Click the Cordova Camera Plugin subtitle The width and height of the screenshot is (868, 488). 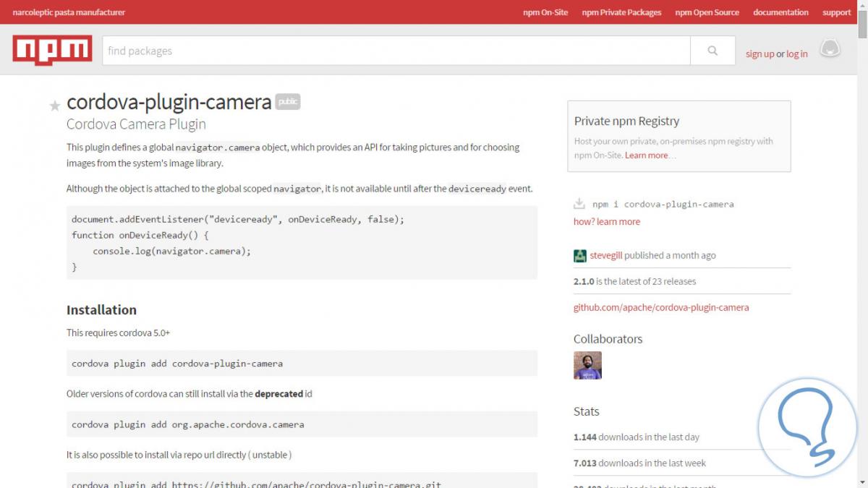coord(136,124)
